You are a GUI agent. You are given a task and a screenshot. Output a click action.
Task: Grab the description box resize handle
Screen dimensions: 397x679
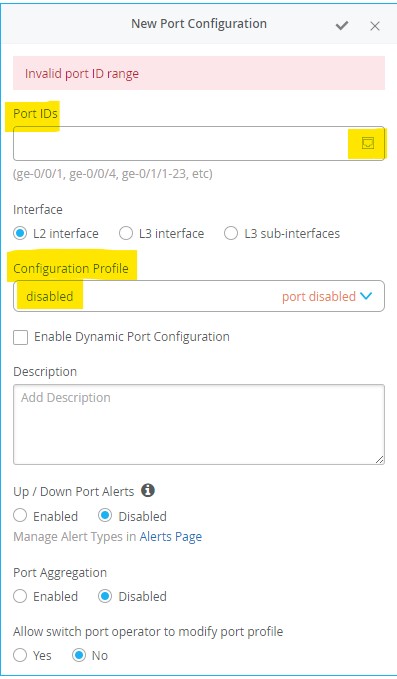tap(380, 460)
